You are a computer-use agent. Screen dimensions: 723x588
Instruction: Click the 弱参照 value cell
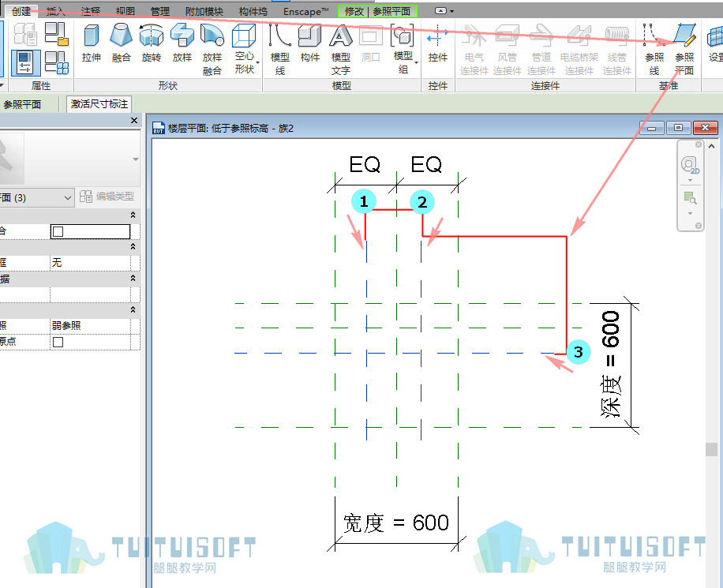(x=90, y=326)
